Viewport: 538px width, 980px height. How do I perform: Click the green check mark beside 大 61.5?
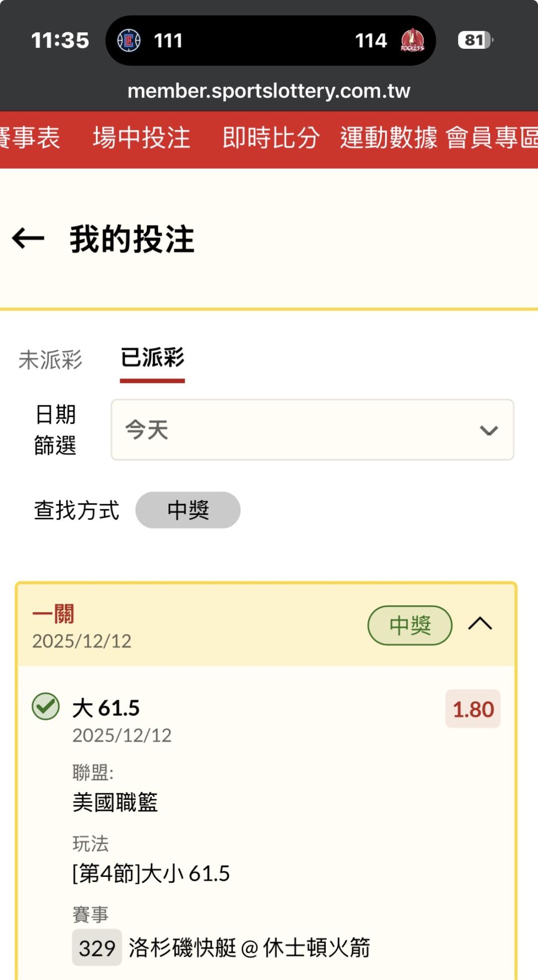coord(46,706)
